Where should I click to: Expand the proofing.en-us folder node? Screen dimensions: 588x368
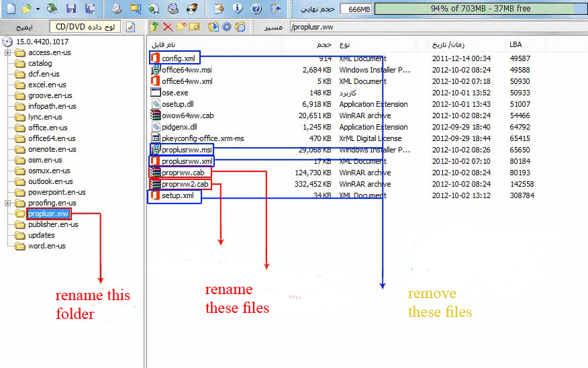[x=7, y=203]
